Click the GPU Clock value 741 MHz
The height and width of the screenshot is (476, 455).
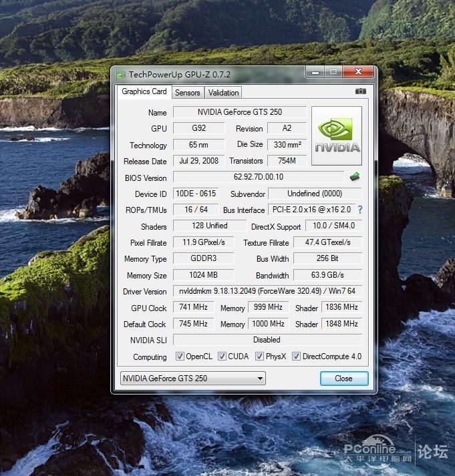click(x=193, y=307)
